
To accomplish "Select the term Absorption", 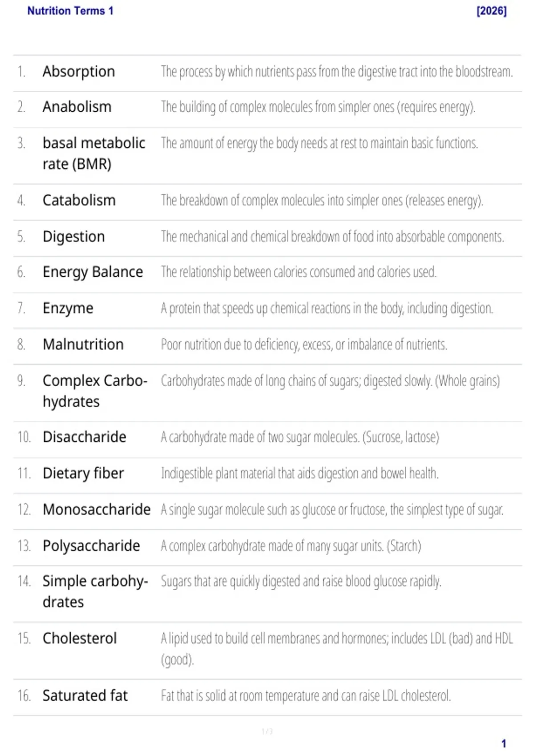I will tap(79, 72).
